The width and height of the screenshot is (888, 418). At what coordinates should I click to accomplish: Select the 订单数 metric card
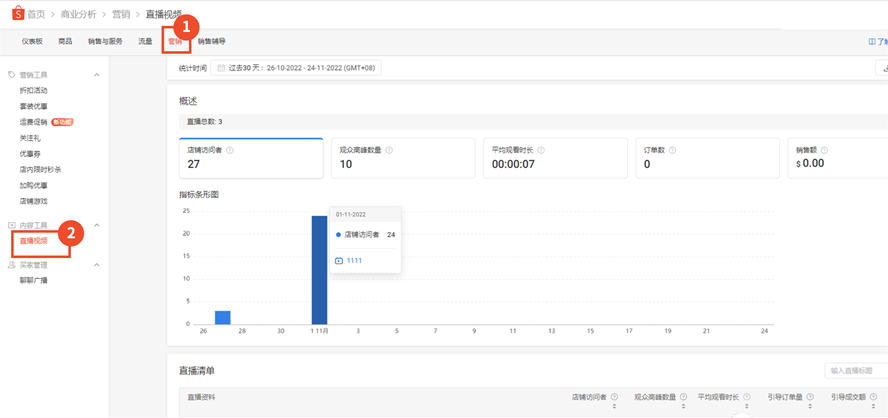click(x=707, y=158)
